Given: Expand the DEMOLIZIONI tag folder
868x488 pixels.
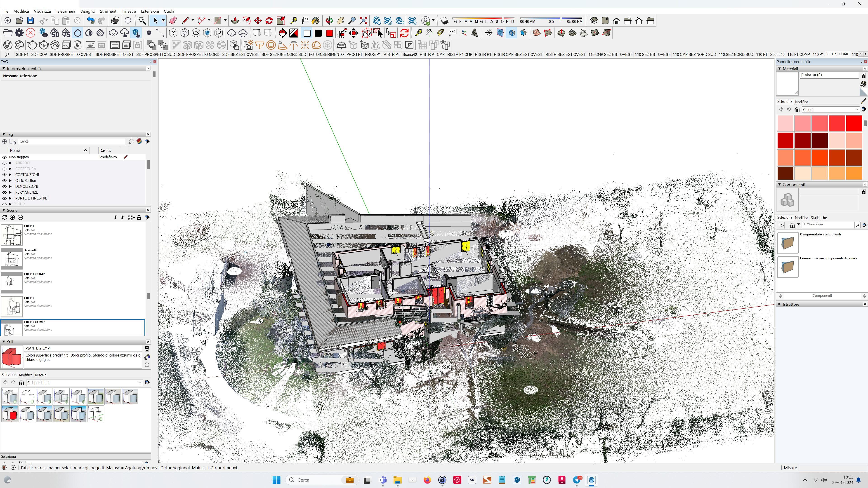Looking at the screenshot, I should pos(10,187).
